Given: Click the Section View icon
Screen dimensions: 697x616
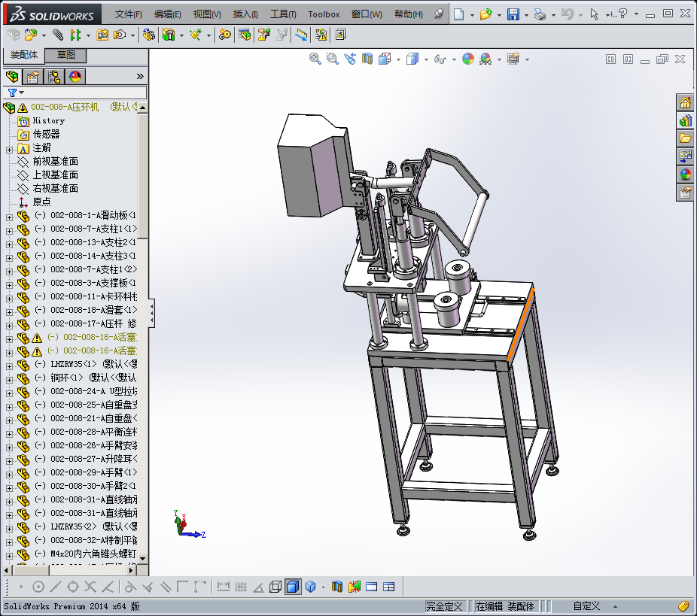Looking at the screenshot, I should pyautogui.click(x=367, y=59).
